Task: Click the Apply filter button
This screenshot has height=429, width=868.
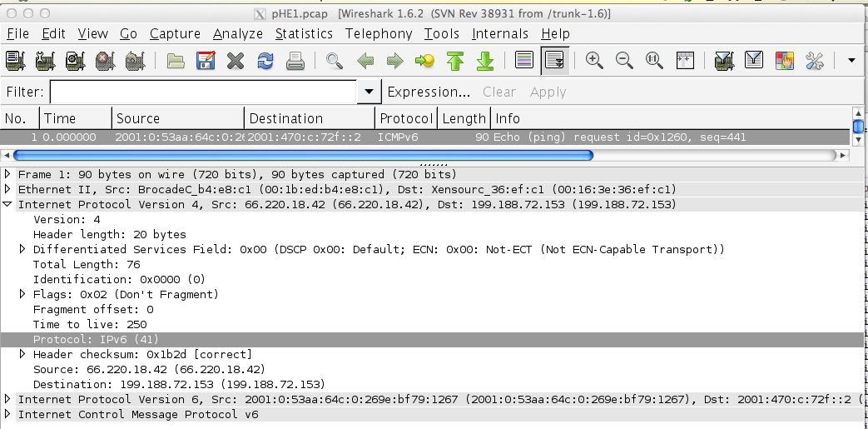Action: coord(548,92)
